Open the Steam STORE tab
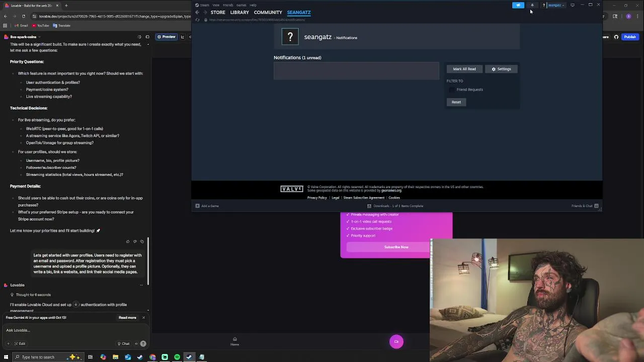This screenshot has width=644, height=362. pyautogui.click(x=218, y=12)
